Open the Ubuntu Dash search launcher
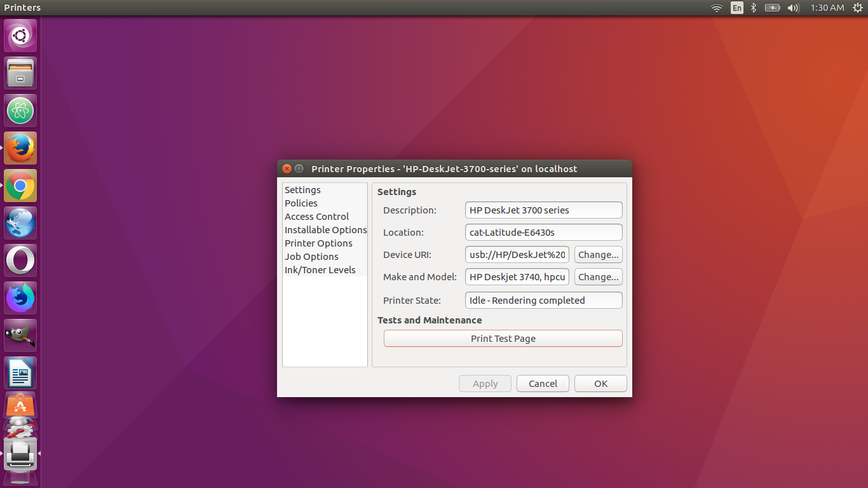 (x=20, y=36)
